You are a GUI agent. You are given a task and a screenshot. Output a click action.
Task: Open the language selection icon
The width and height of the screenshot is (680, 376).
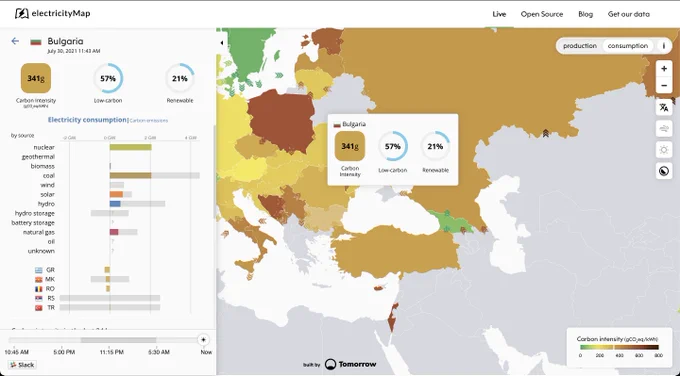tap(664, 108)
